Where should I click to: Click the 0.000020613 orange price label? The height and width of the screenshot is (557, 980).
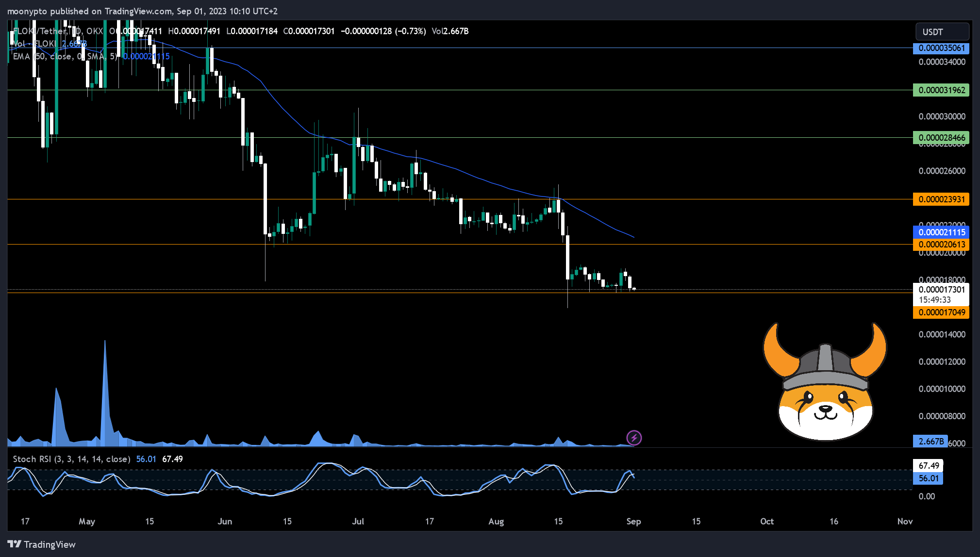(941, 245)
